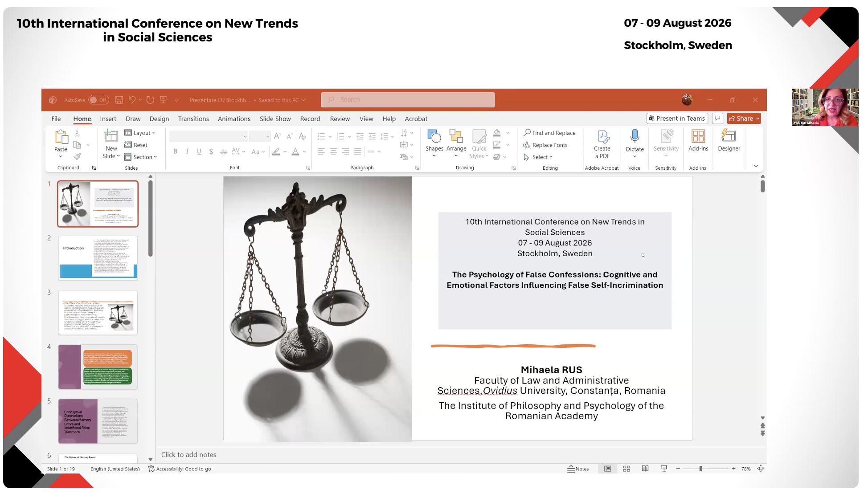Open the Layout dropdown
The height and width of the screenshot is (494, 868).
(x=140, y=133)
